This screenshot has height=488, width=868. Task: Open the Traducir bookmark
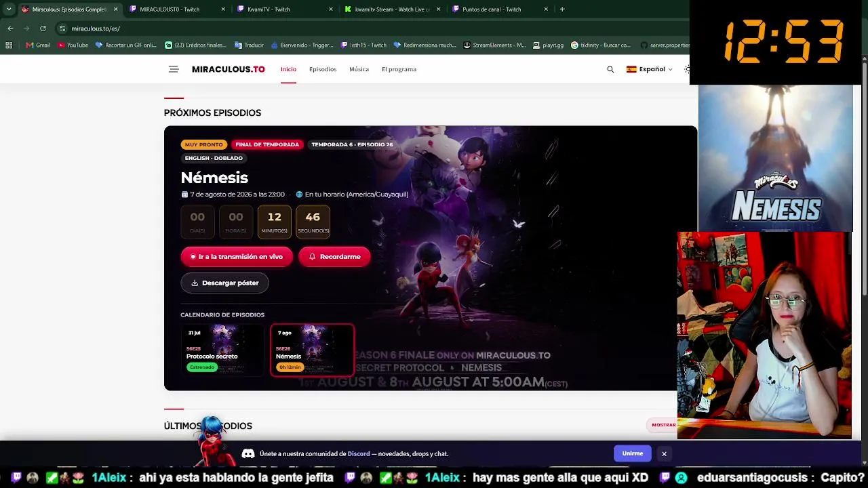point(249,45)
